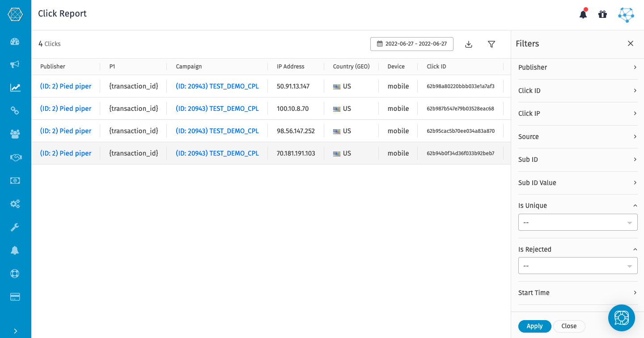Click the download report icon

pyautogui.click(x=469, y=44)
